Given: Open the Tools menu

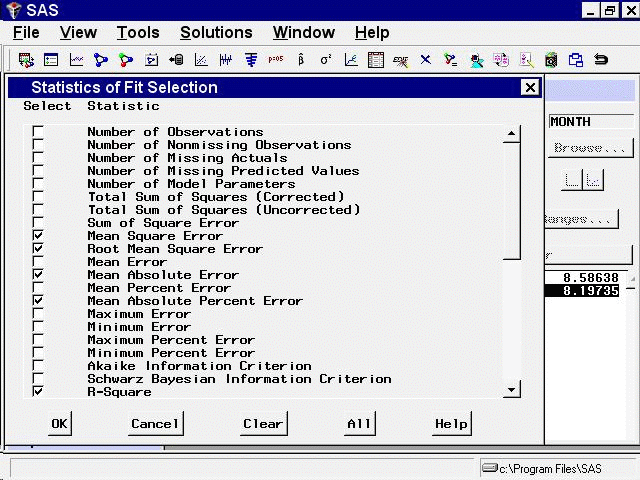Looking at the screenshot, I should coord(137,33).
